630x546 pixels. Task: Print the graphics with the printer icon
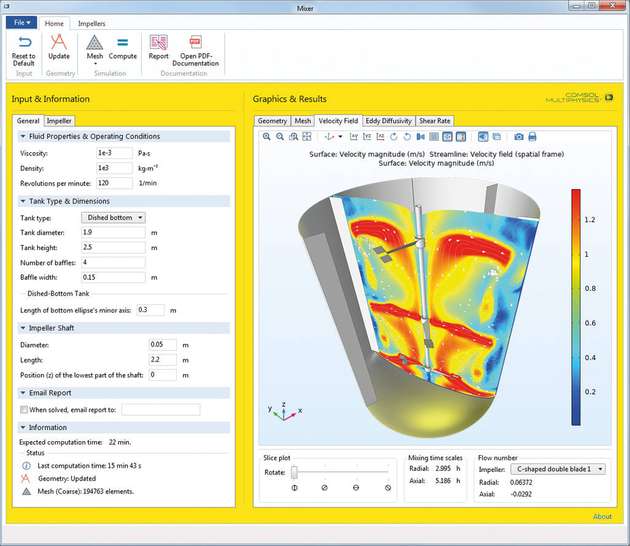tap(532, 137)
